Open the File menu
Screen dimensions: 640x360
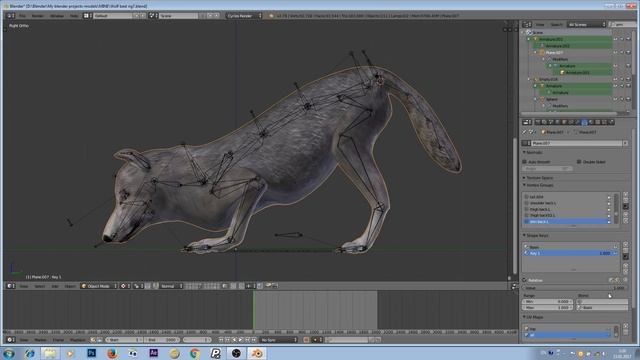(x=22, y=16)
